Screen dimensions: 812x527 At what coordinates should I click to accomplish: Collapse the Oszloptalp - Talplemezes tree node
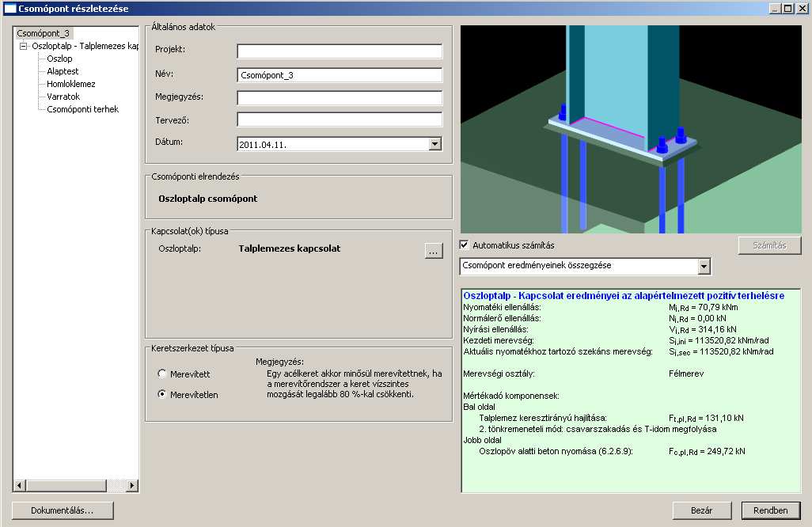coord(23,46)
